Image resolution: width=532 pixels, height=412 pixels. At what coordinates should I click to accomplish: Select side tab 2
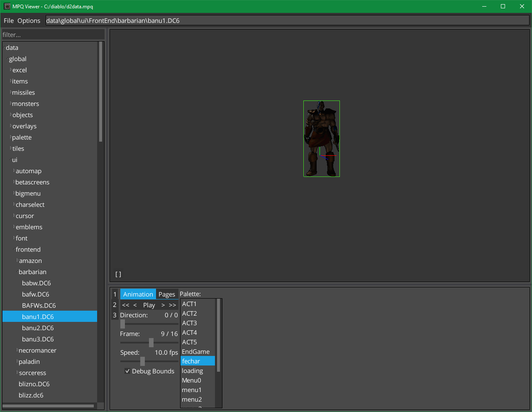click(x=115, y=305)
